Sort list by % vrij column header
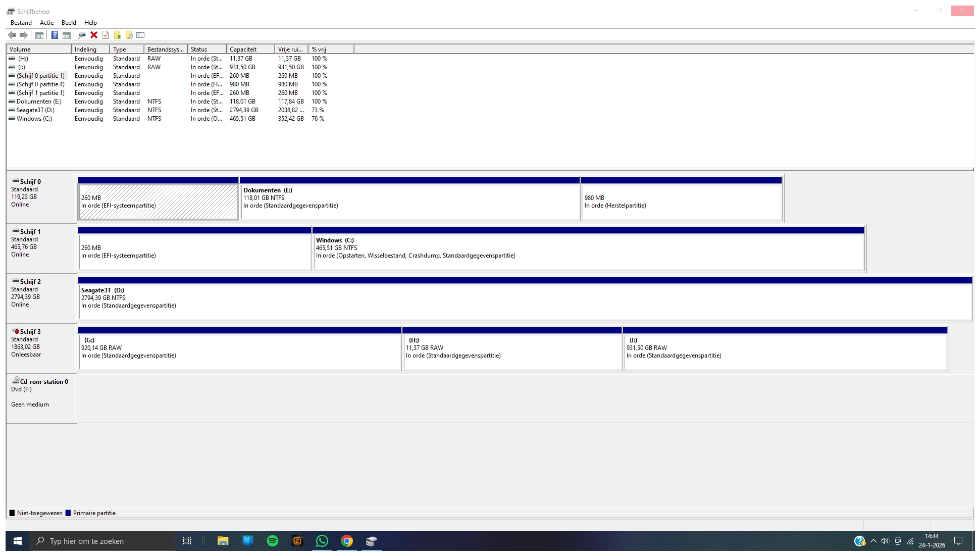This screenshot has width=980, height=556. coord(331,49)
